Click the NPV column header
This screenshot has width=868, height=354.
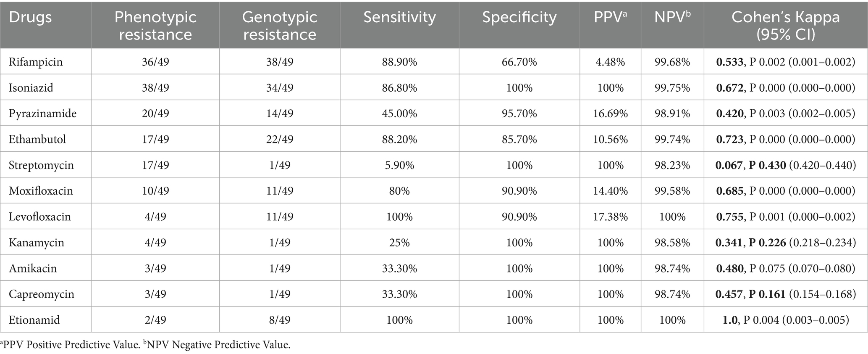672,17
